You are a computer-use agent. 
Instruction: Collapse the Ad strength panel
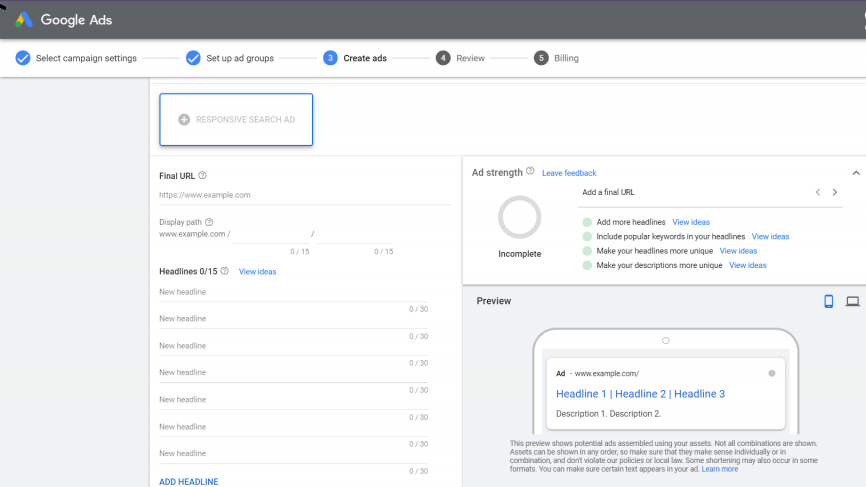[x=855, y=173]
